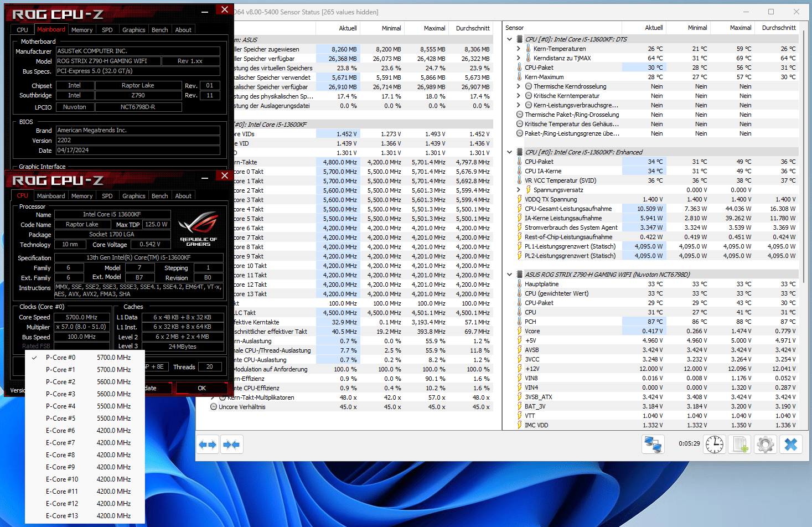Click circle icon beside Uncore Verhältnis

214,407
